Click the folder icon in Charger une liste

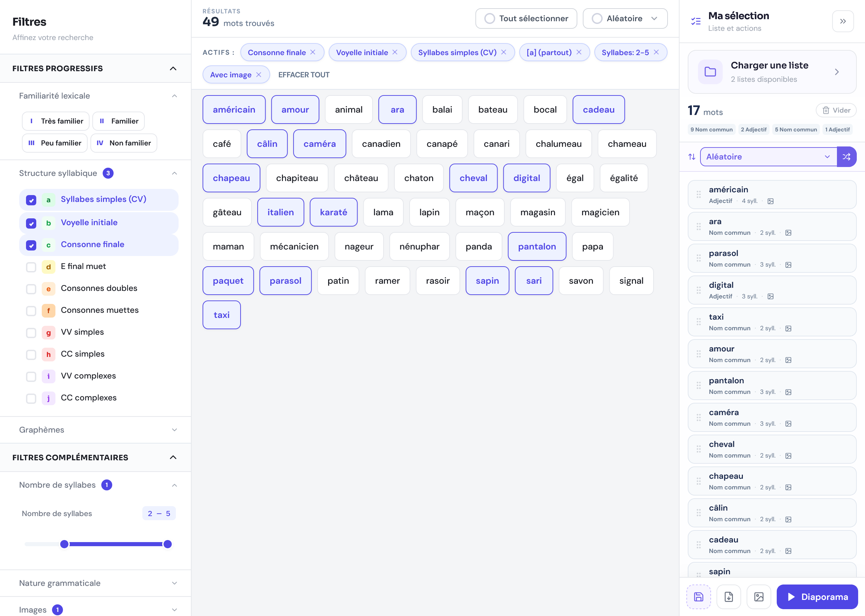click(710, 72)
